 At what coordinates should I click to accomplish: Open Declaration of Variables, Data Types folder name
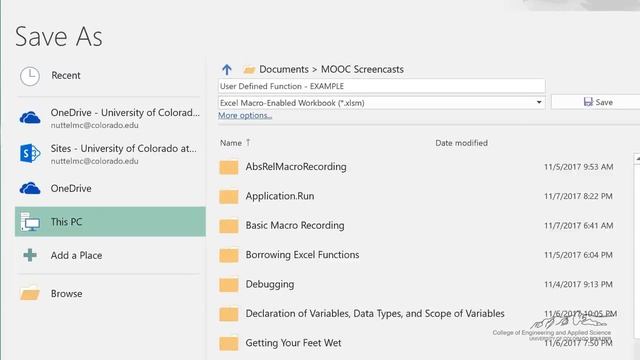pyautogui.click(x=375, y=313)
